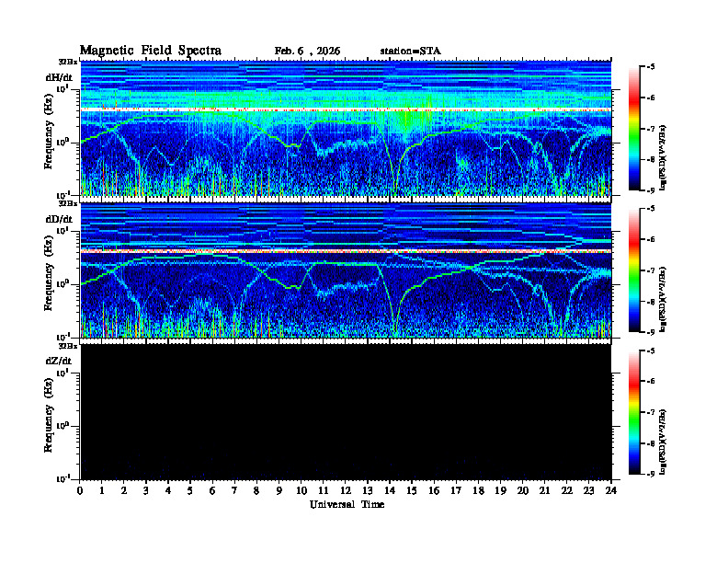Click the hour 23 tick label on time axis
The width and height of the screenshot is (728, 563).
click(x=588, y=490)
